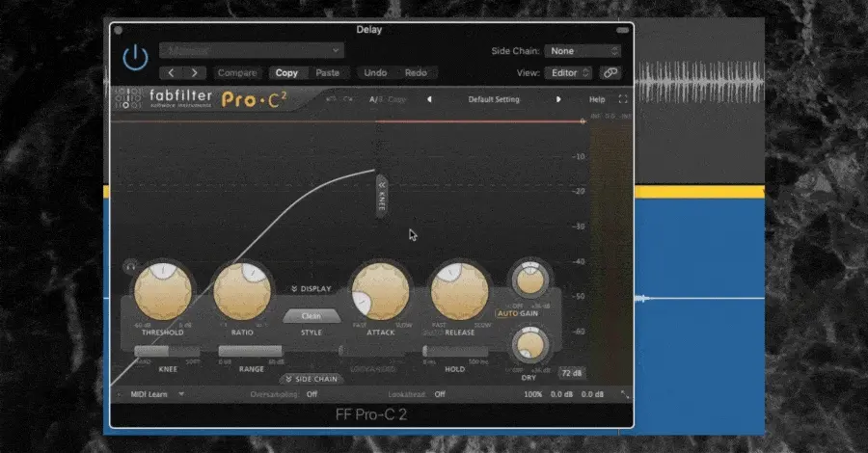Collapse the KNEE display handle
Screen dimensions: 868x453
(x=381, y=196)
